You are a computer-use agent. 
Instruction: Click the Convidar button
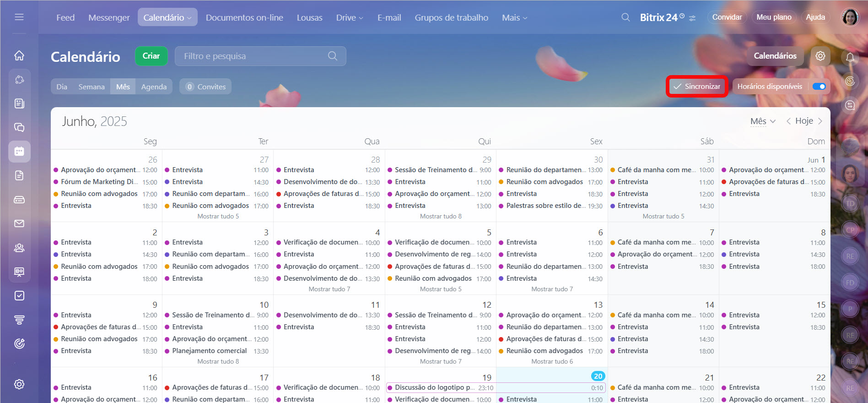click(727, 17)
